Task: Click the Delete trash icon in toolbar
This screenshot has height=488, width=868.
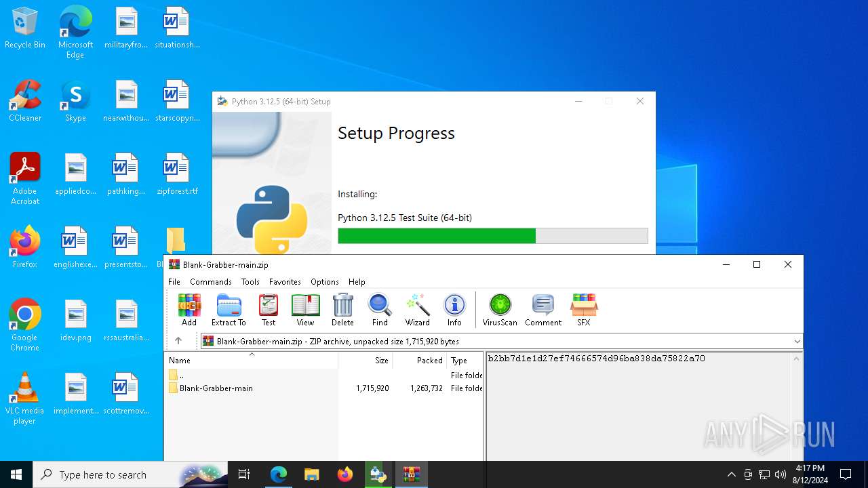Action: pos(342,310)
